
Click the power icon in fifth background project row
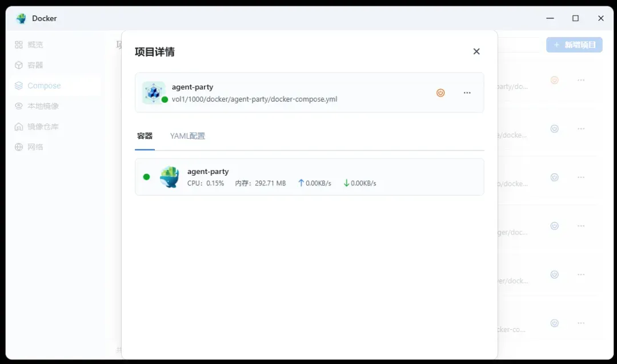[554, 274]
